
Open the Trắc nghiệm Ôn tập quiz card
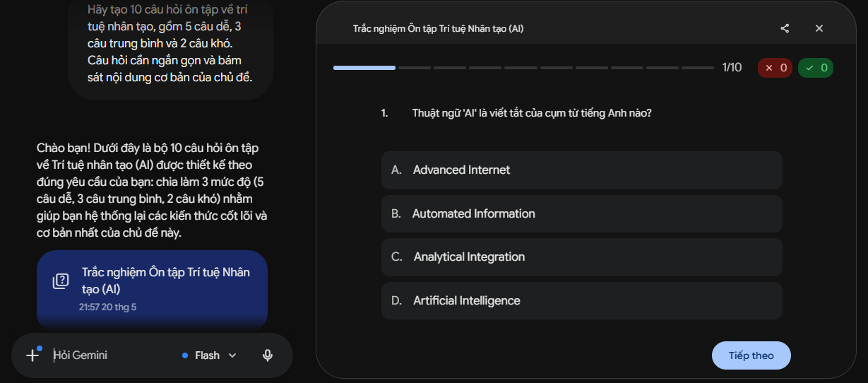tap(152, 290)
